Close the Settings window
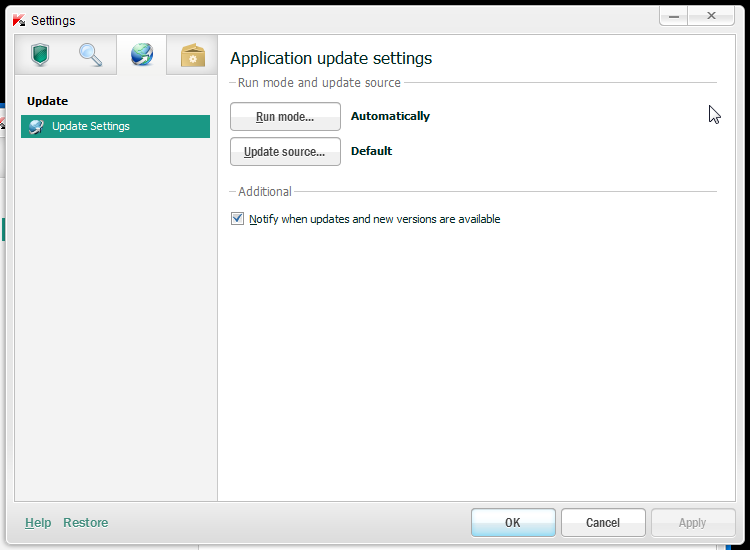 coord(711,16)
